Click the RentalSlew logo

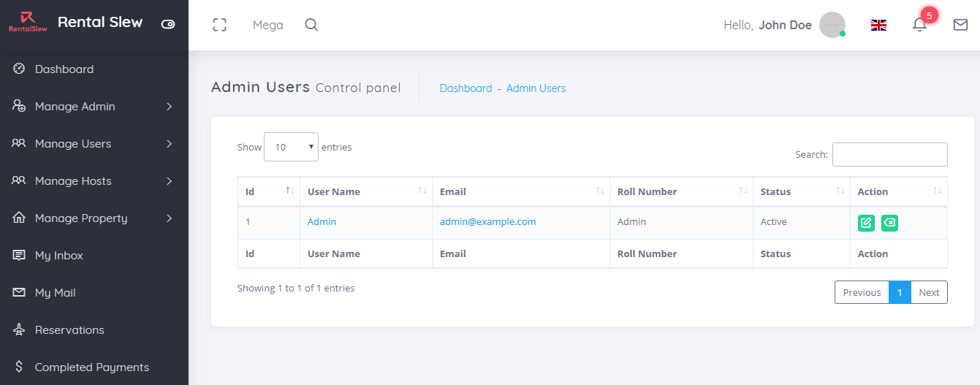24,23
